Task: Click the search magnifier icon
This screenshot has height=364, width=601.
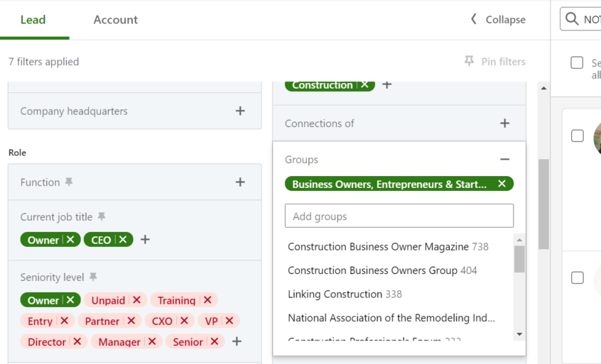Action: [572, 18]
